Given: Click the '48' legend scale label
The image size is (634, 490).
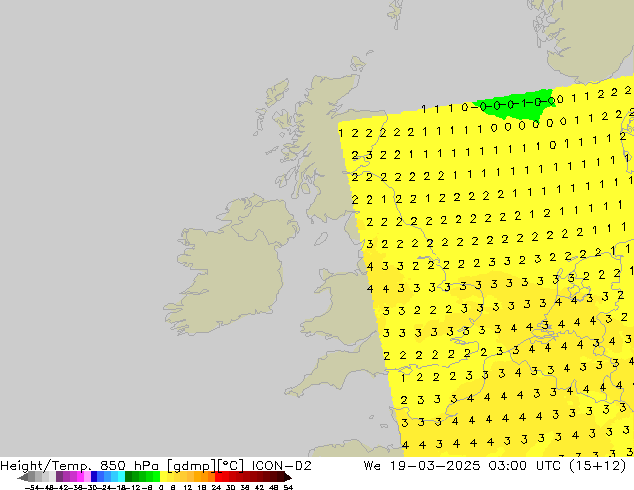Looking at the screenshot, I should coord(273,487).
